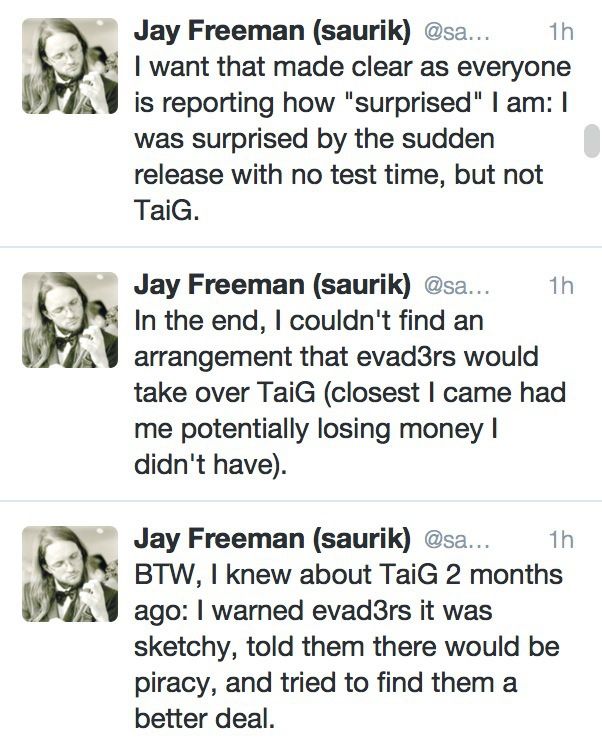Click the word 'piracy' in the last tweet
602x750 pixels.
pos(172,684)
